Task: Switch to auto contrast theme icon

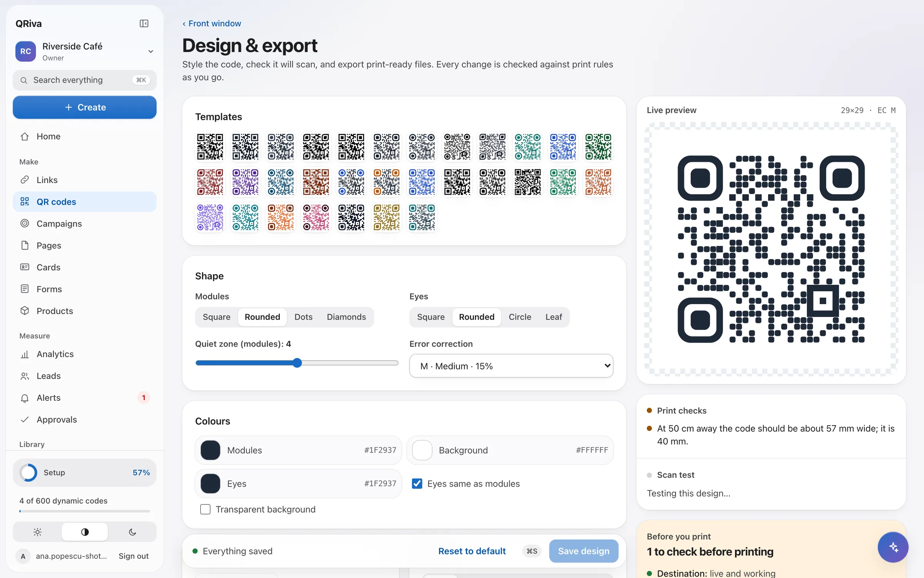Action: (x=85, y=532)
